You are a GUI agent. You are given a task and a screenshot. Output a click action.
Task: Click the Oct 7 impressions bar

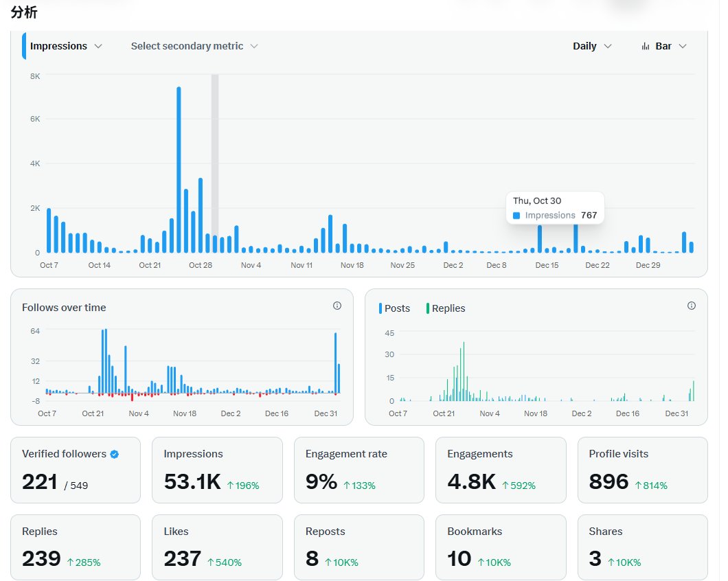click(x=49, y=230)
